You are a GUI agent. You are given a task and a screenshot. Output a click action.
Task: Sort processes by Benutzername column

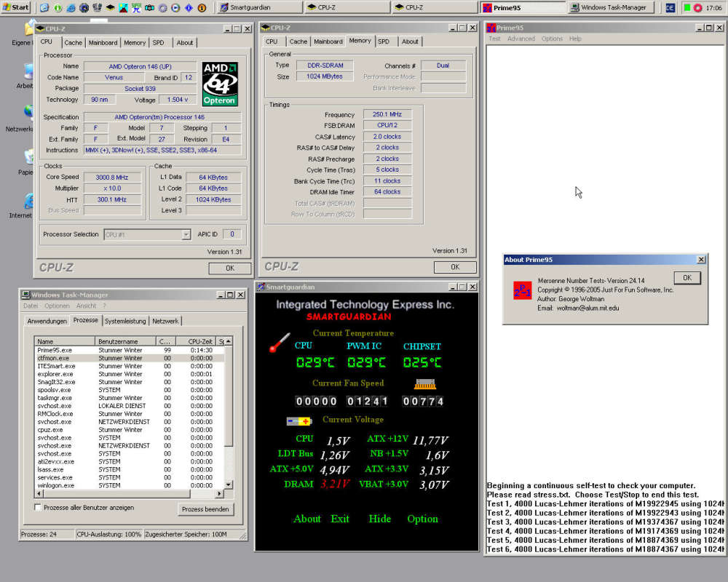click(x=125, y=342)
